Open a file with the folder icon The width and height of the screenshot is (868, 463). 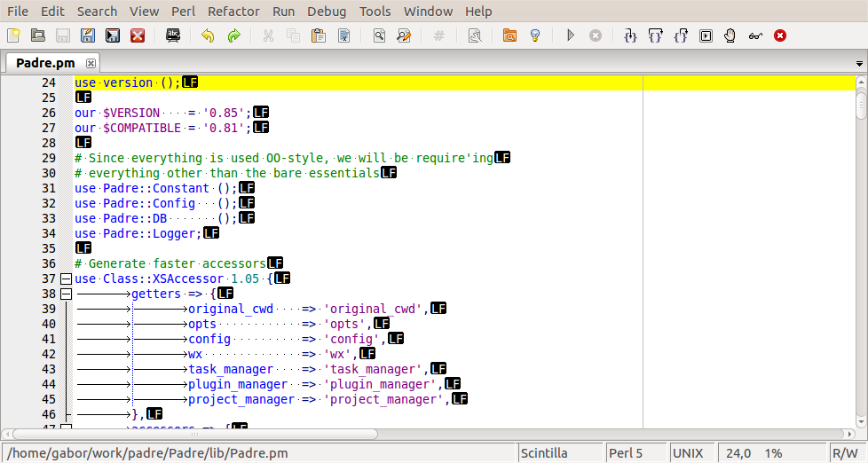point(37,36)
